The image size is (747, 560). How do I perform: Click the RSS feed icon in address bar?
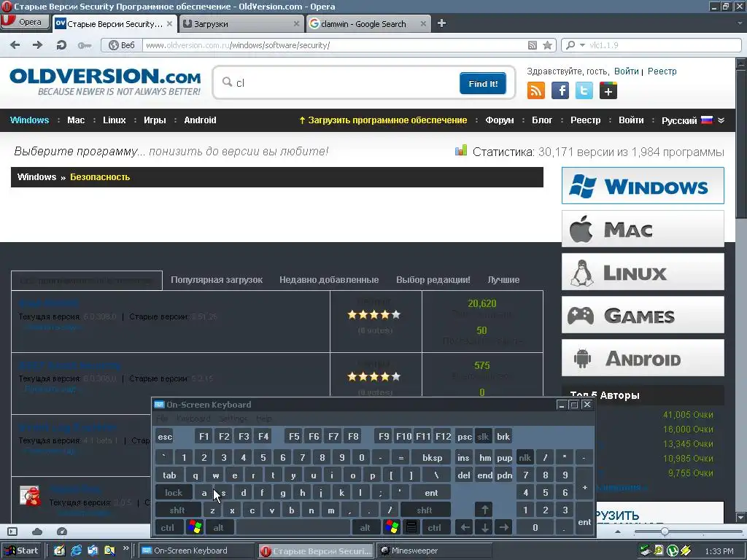coord(532,45)
